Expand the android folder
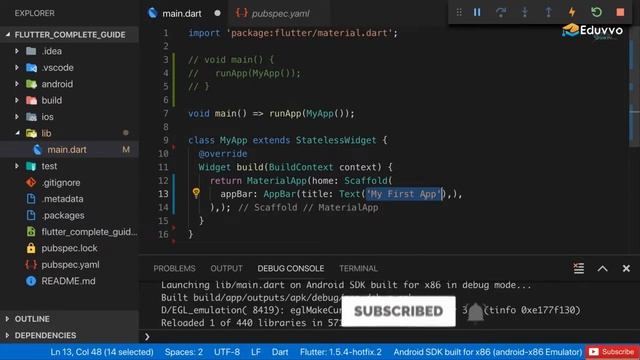The height and width of the screenshot is (360, 640). [x=17, y=84]
